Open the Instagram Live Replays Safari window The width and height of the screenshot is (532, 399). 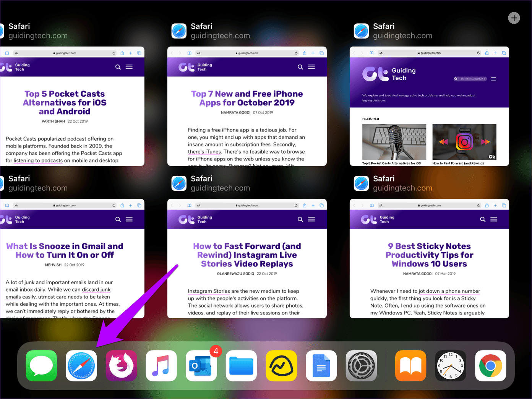[247, 258]
